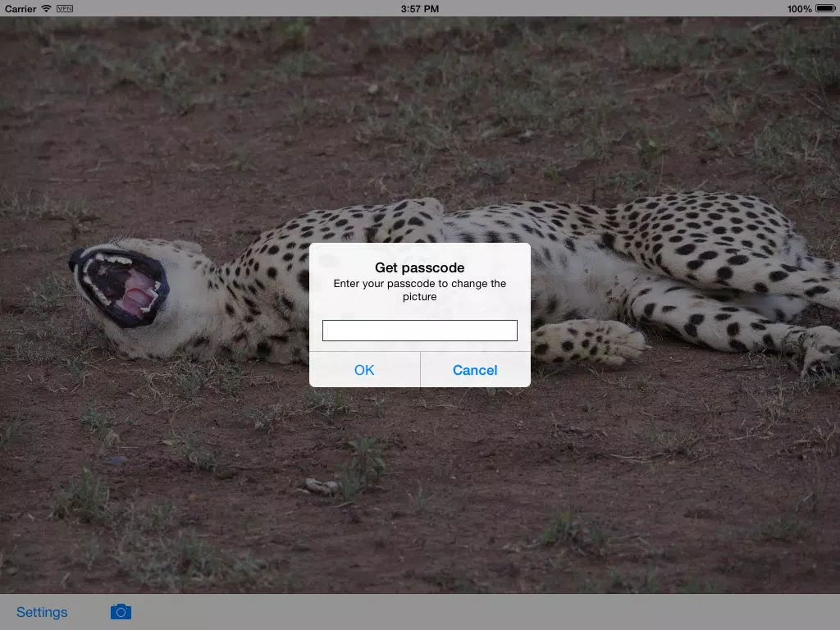Tap the 100% battery percentage text

coord(799,8)
